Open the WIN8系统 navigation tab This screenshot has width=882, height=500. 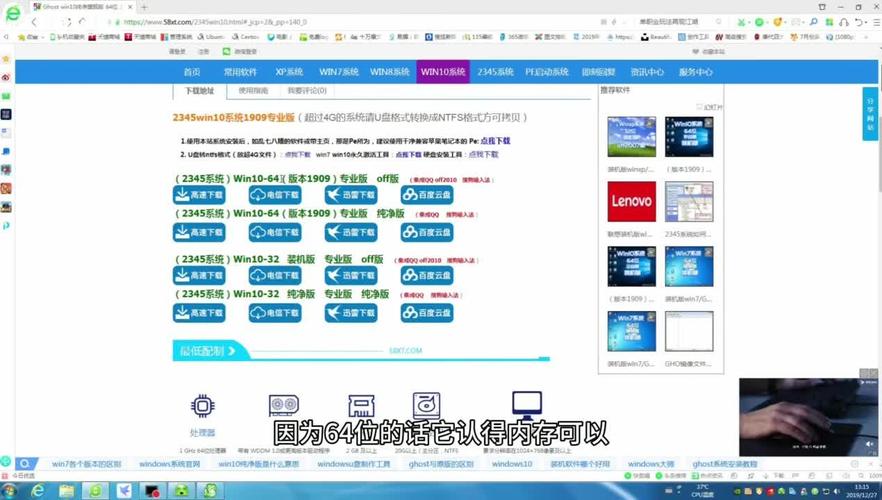[390, 72]
